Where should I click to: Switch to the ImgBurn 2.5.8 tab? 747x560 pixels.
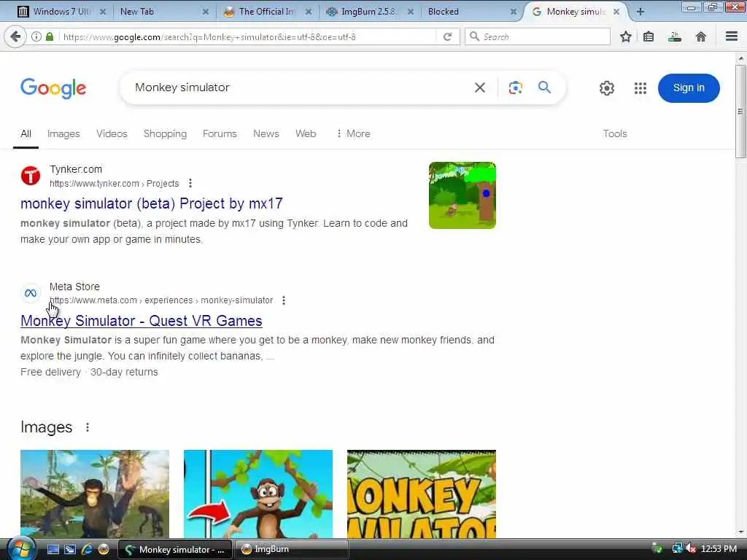click(371, 12)
